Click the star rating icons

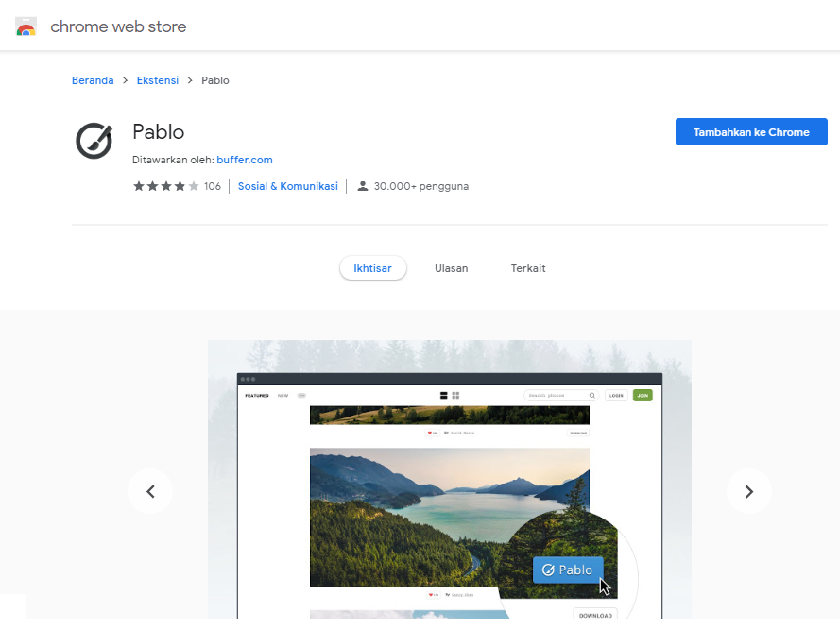click(x=166, y=186)
